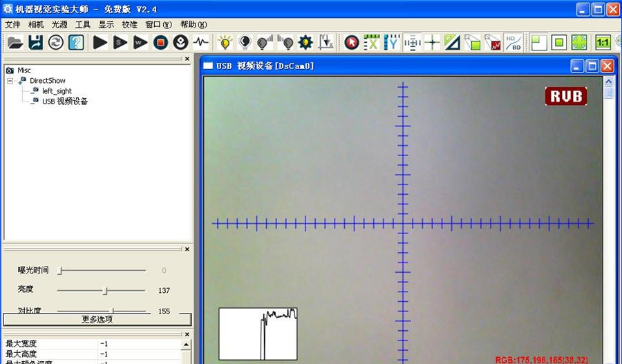Select USB 视频设备 in device tree

tap(64, 102)
